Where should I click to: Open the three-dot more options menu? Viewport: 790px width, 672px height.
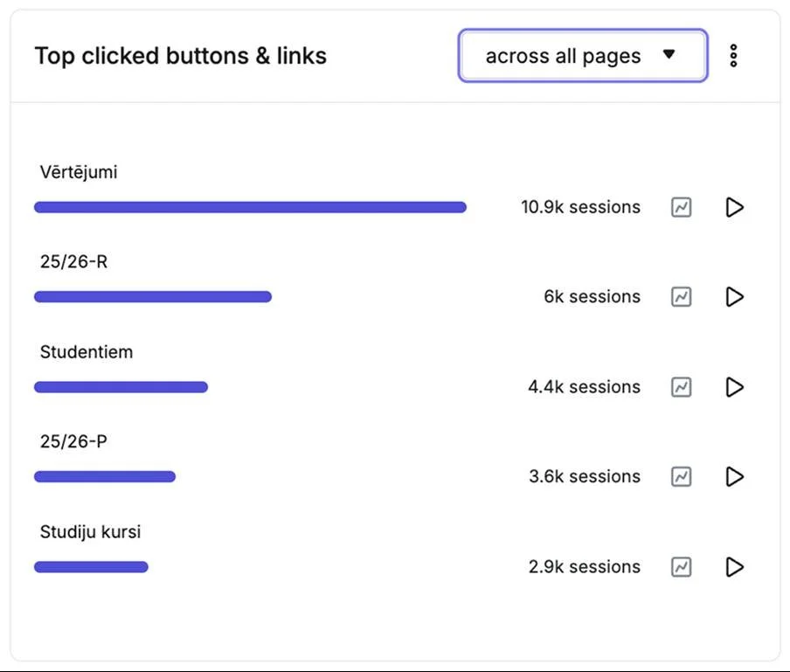tap(733, 55)
